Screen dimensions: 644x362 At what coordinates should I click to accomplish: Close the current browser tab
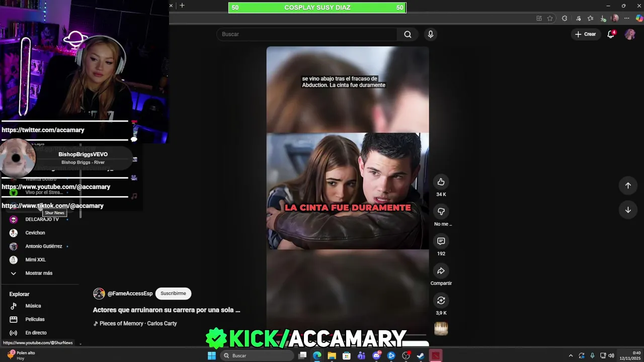click(171, 6)
